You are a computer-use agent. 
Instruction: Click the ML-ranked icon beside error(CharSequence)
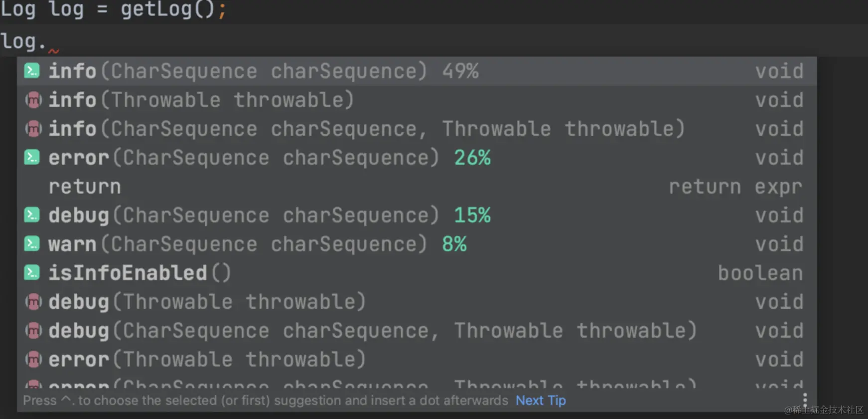click(32, 158)
